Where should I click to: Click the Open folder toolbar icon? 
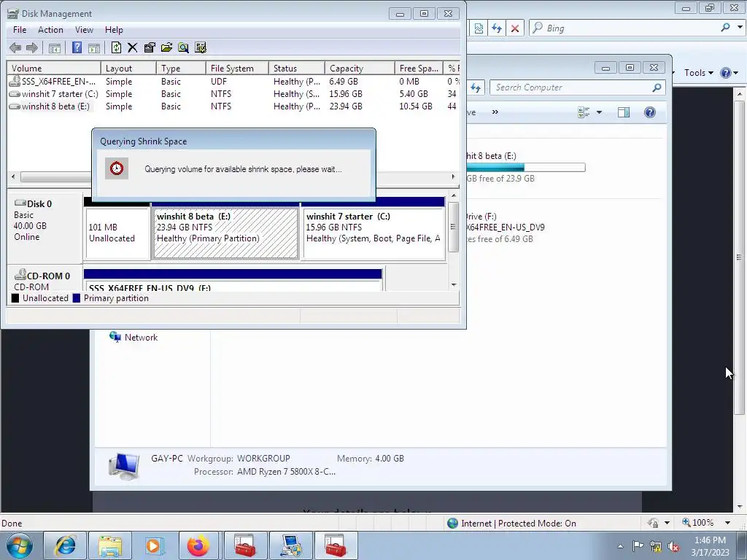tap(166, 47)
